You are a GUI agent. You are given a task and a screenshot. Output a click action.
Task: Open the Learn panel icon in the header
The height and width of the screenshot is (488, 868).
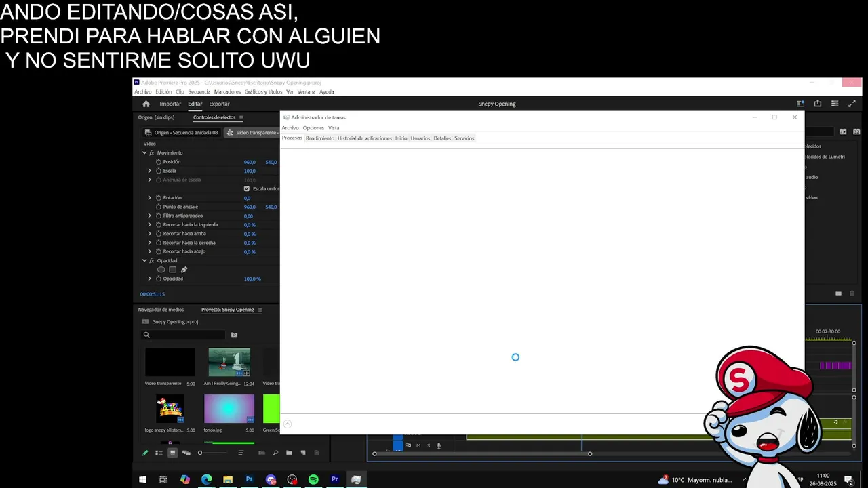(x=801, y=104)
